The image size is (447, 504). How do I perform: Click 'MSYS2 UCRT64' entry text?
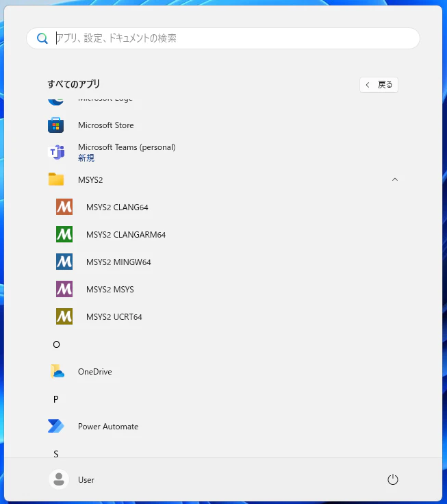click(114, 317)
